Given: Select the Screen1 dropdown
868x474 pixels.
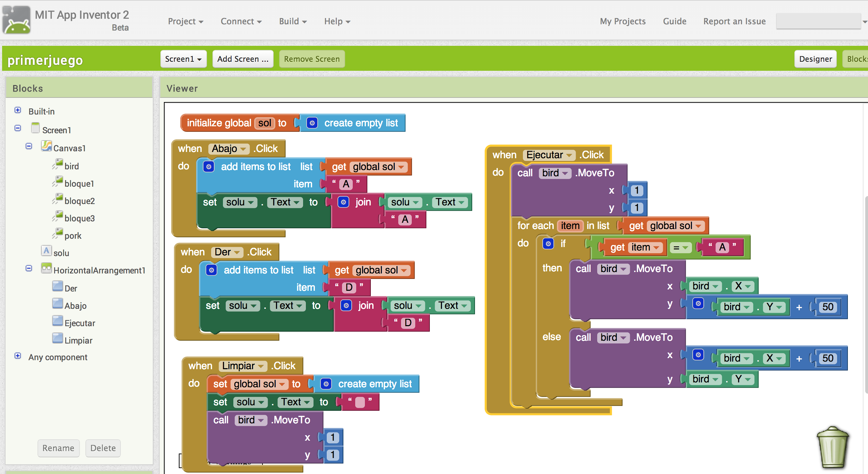Looking at the screenshot, I should point(181,59).
